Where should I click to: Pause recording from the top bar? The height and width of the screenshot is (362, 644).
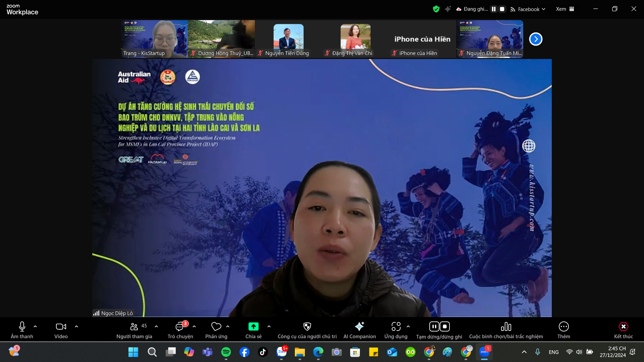494,9
